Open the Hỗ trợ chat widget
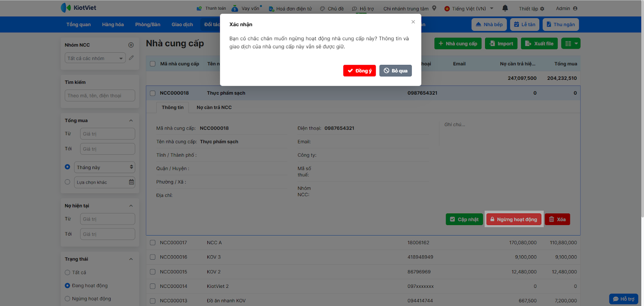This screenshot has width=644, height=306. coord(623,299)
